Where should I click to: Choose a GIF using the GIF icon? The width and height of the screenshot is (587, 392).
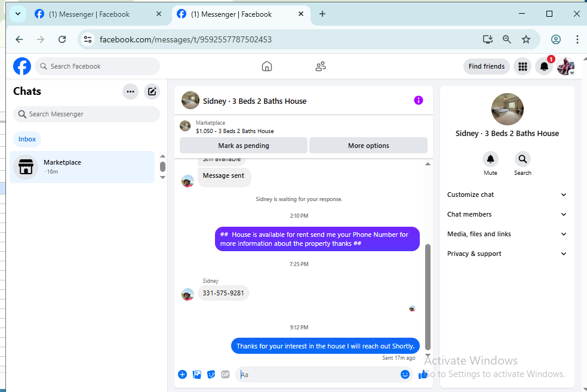225,375
